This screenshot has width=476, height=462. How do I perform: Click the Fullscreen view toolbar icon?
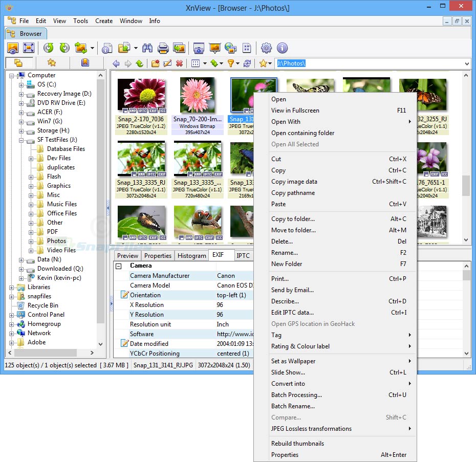[x=29, y=48]
